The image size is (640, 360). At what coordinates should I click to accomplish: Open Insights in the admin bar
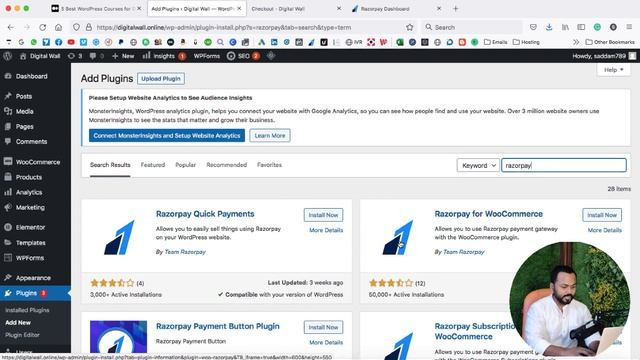pyautogui.click(x=164, y=56)
